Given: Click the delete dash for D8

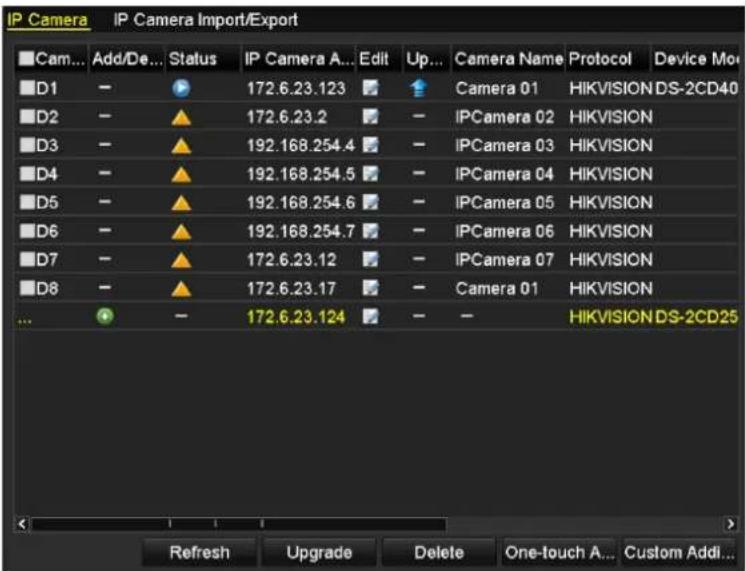Looking at the screenshot, I should click(x=105, y=287).
